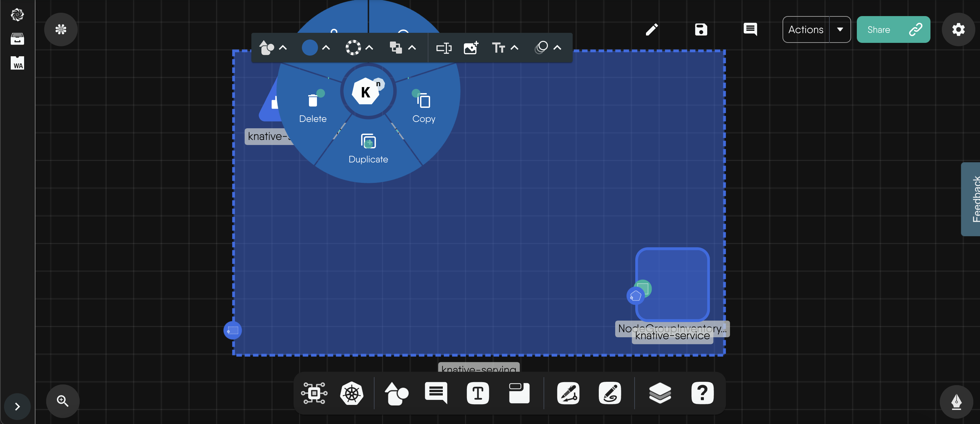Screen dimensions: 980x424
Task: Expand the Actions dropdown arrow
Action: [x=840, y=29]
